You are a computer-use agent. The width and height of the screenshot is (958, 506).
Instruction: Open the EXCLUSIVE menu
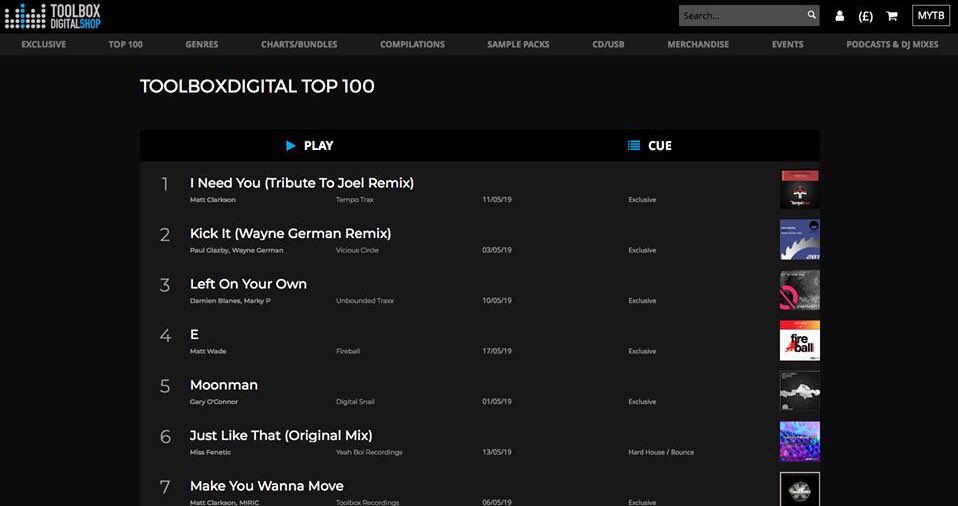point(43,44)
